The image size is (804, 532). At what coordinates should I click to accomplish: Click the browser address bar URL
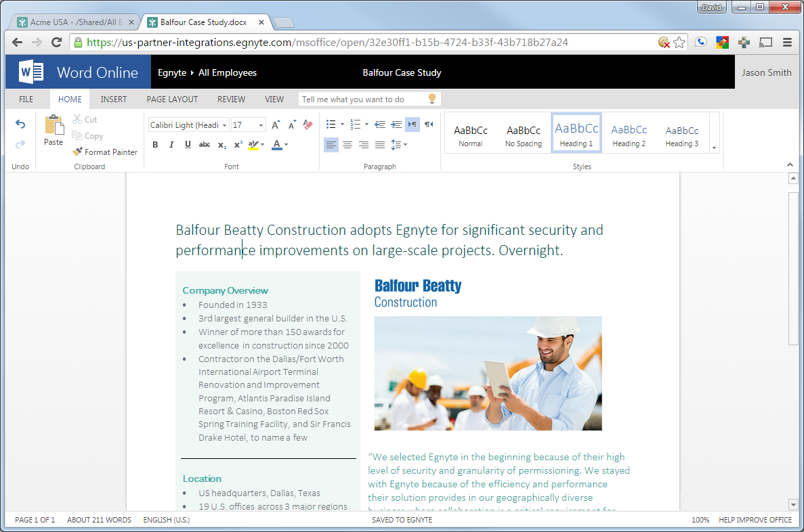click(327, 43)
